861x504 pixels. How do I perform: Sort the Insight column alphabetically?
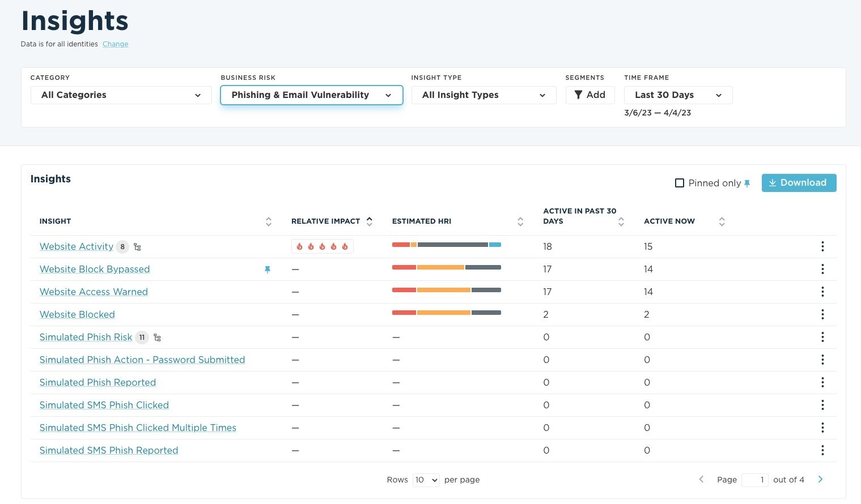(269, 221)
